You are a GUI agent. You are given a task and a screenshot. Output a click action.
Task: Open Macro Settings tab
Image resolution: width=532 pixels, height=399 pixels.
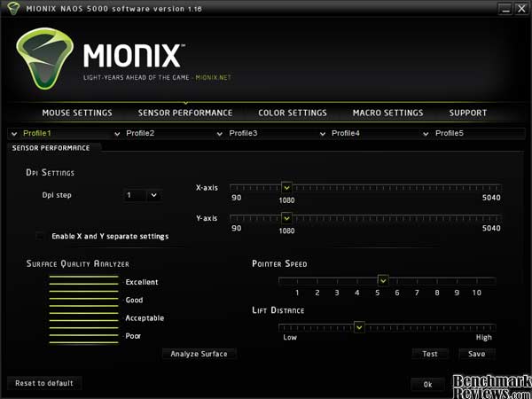(x=387, y=113)
